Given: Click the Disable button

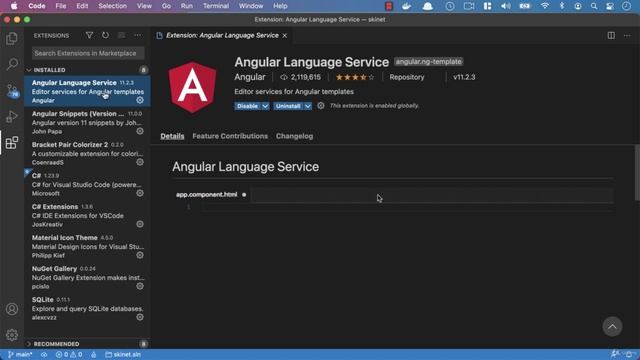Looking at the screenshot, I should [247, 106].
